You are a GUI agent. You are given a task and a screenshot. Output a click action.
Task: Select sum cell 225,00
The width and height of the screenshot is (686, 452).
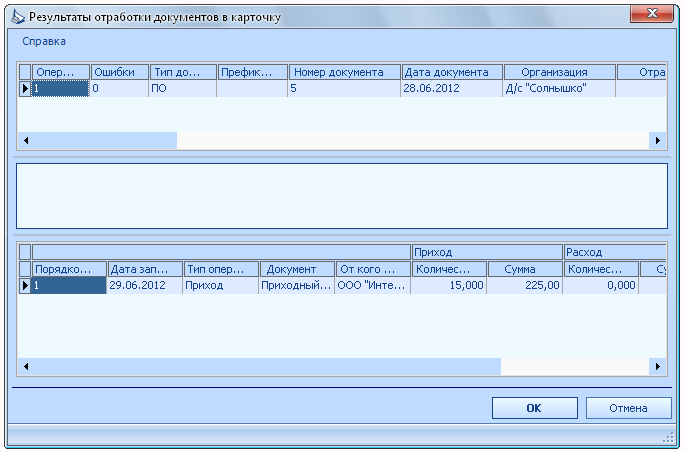click(x=525, y=285)
